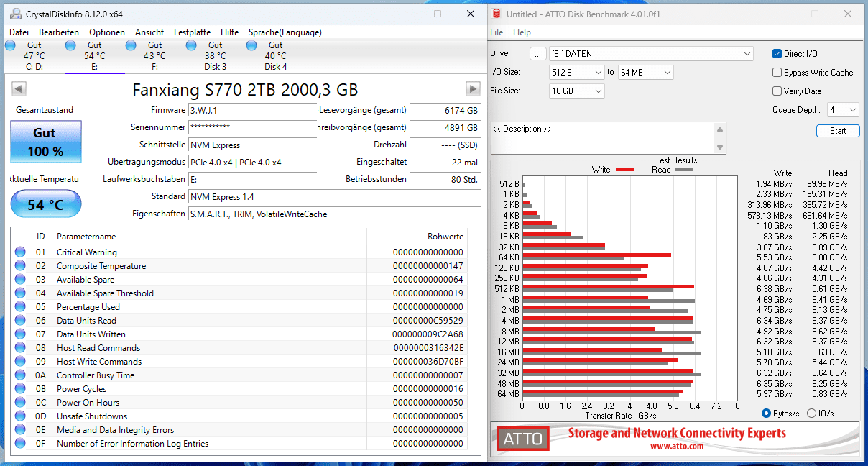
Task: Click the status dot for Data Units Read
Action: tap(20, 320)
